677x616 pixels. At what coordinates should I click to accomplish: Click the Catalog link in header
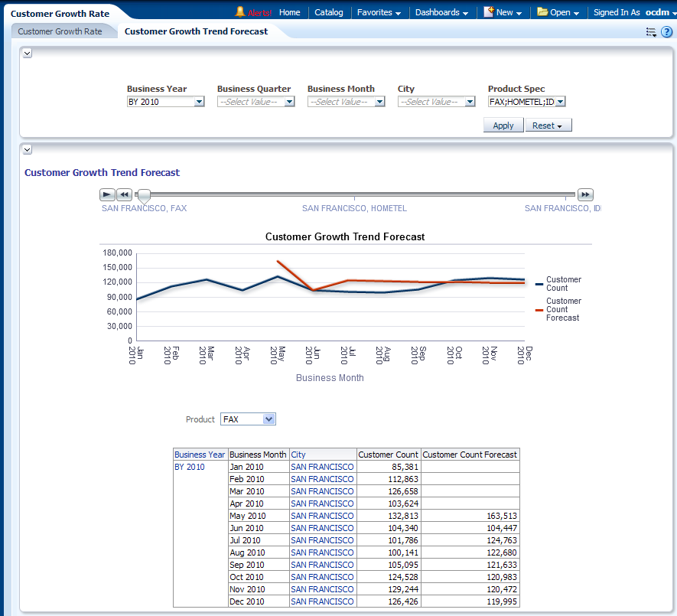(329, 12)
